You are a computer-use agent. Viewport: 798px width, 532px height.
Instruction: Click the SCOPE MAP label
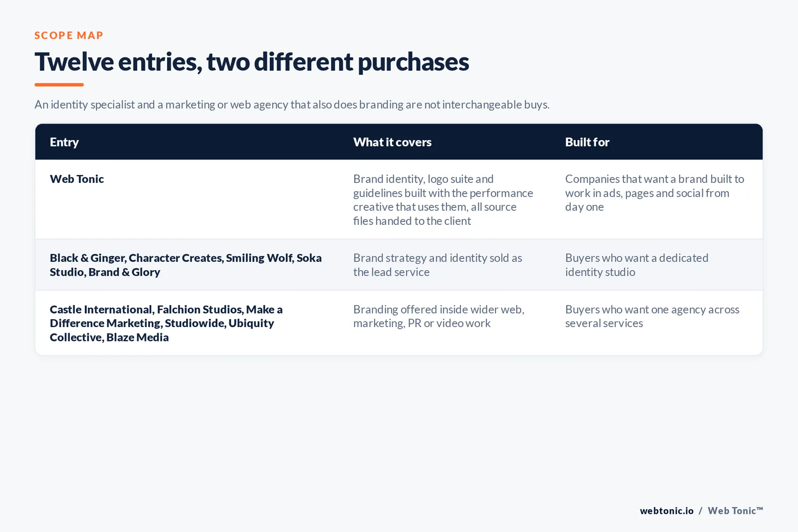coord(69,35)
